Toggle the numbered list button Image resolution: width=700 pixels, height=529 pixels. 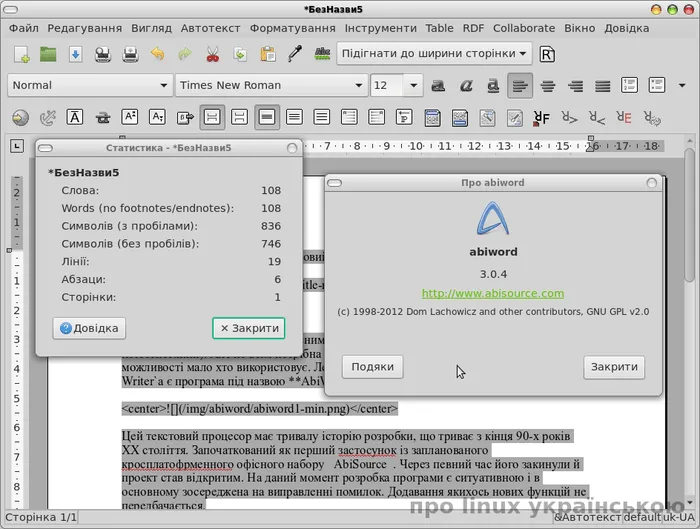tap(629, 85)
